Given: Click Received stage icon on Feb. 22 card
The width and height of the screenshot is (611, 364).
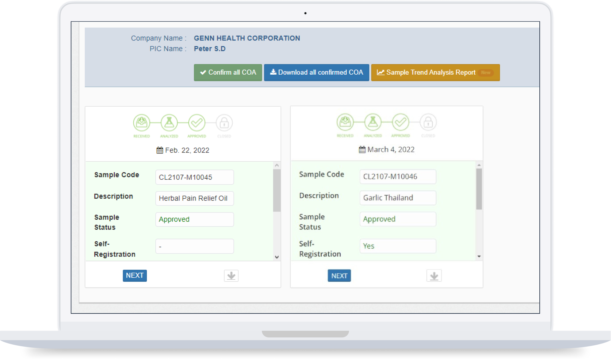Looking at the screenshot, I should pos(142,123).
